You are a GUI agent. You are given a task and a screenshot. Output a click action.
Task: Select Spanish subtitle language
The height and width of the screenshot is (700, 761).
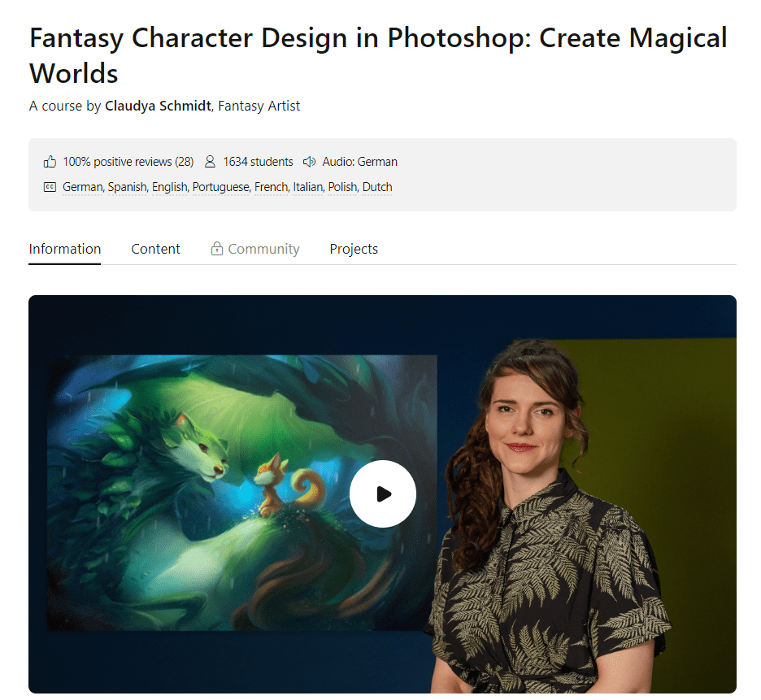pos(127,187)
